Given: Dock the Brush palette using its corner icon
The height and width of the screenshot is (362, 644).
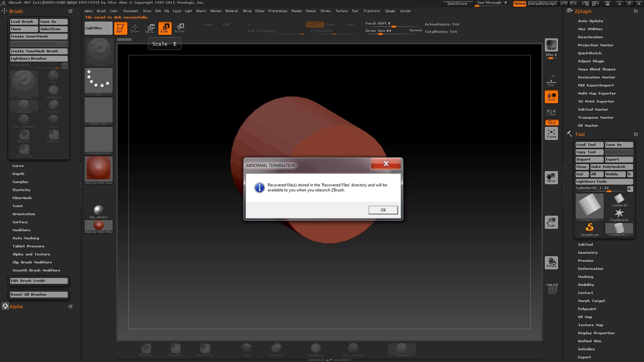Looking at the screenshot, I should [x=70, y=11].
